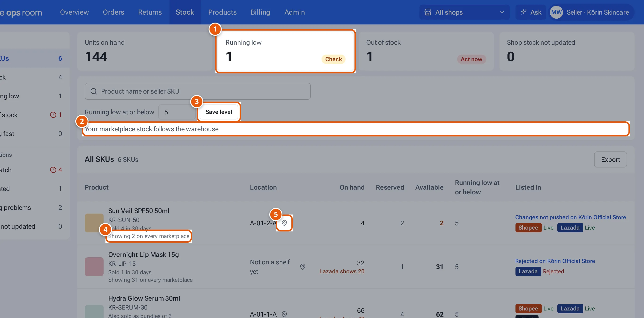Click the Lazada badge in Overnight Lip Mask row
The height and width of the screenshot is (318, 644).
(x=528, y=271)
